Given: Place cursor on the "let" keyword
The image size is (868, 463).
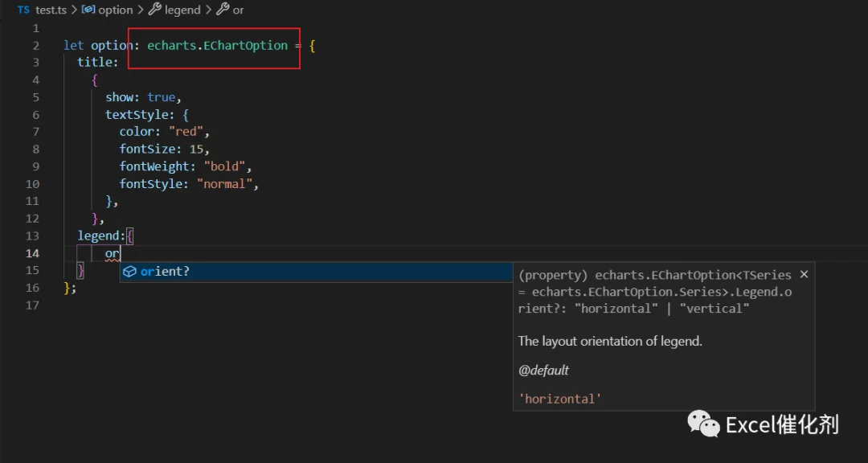Looking at the screenshot, I should pos(74,45).
